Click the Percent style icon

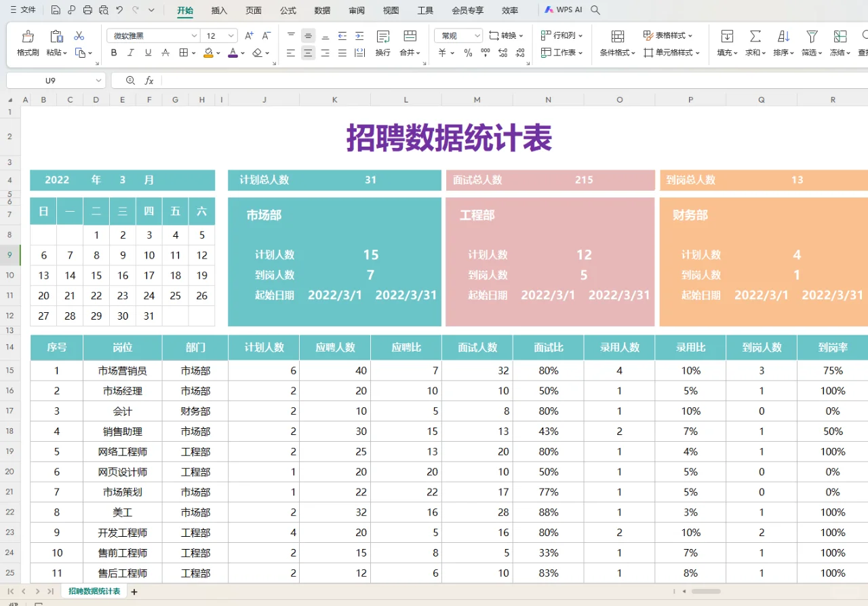[468, 53]
